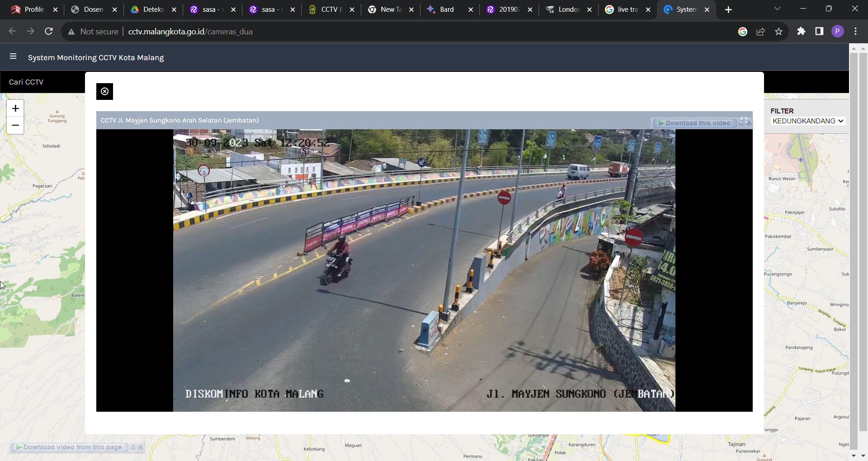Viewport: 868px width, 461px height.
Task: Share this page icon in address bar
Action: click(760, 31)
